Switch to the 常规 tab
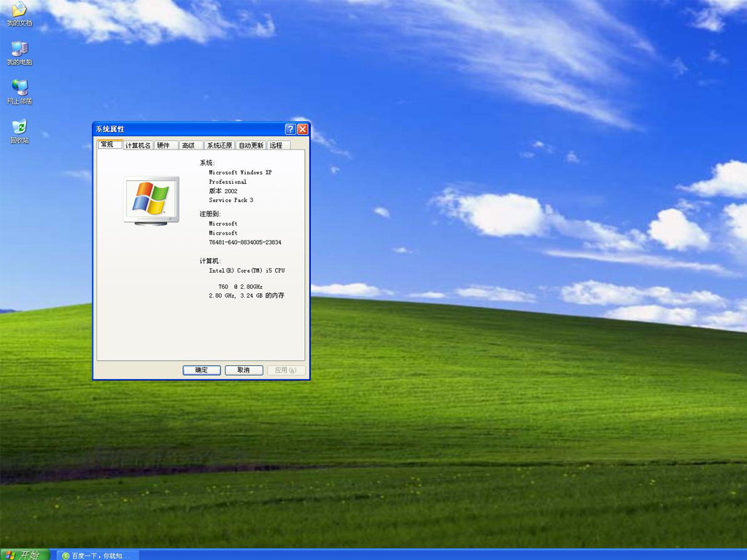The width and height of the screenshot is (747, 560). click(107, 144)
